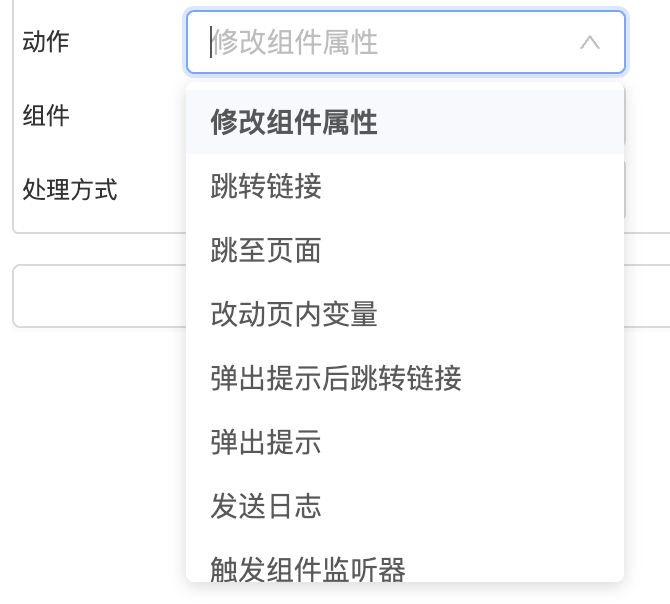Pick the 跳至页面 option
The image size is (670, 604).
point(266,250)
